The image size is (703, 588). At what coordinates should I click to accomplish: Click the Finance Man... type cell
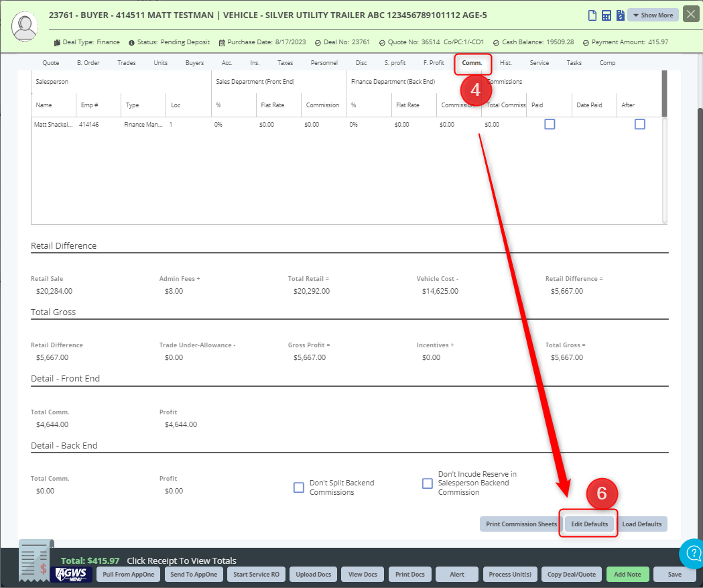(x=143, y=124)
